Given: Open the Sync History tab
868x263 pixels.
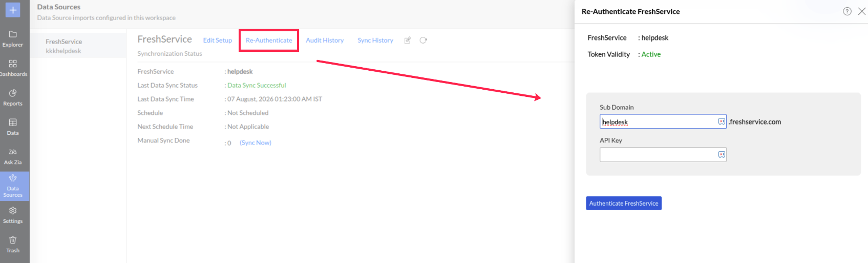Looking at the screenshot, I should (375, 41).
